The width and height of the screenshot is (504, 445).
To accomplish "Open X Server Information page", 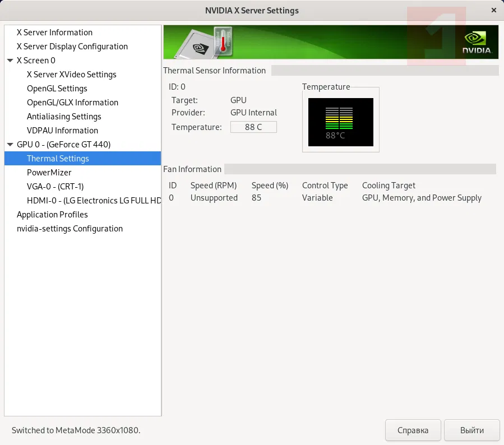I will pos(54,33).
